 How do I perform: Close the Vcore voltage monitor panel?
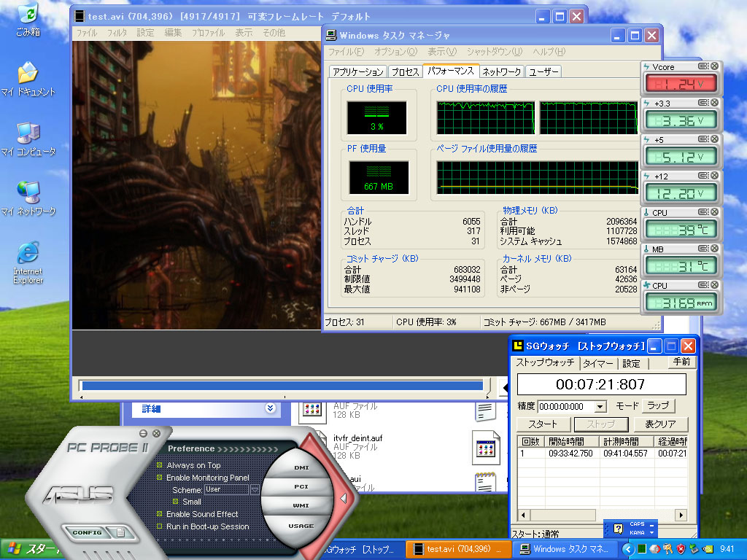point(714,66)
